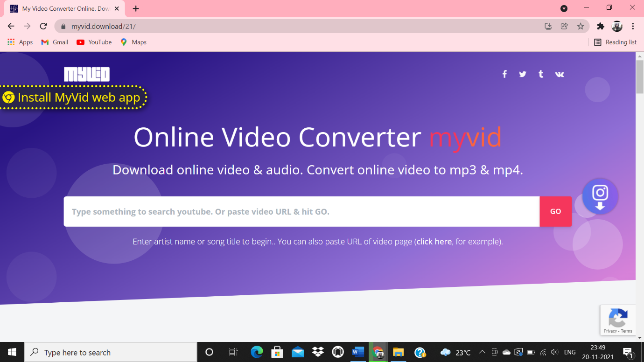This screenshot has width=644, height=362.
Task: Go forward in browser history
Action: coord(27,26)
